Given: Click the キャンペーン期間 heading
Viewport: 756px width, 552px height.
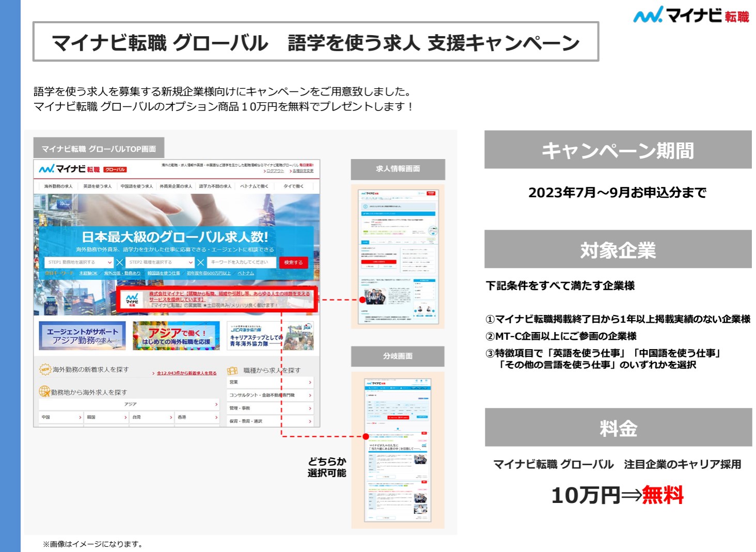Looking at the screenshot, I should pyautogui.click(x=618, y=150).
